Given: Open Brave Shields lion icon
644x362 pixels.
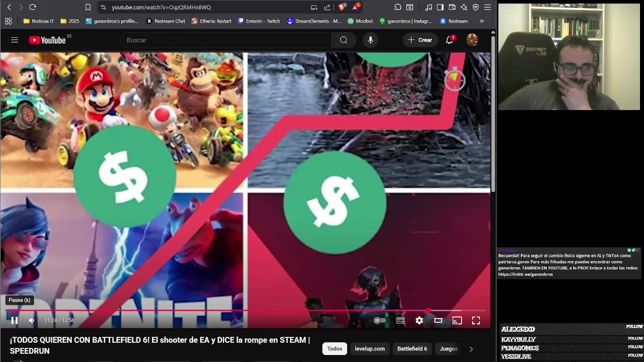Looking at the screenshot, I should coord(342,7).
